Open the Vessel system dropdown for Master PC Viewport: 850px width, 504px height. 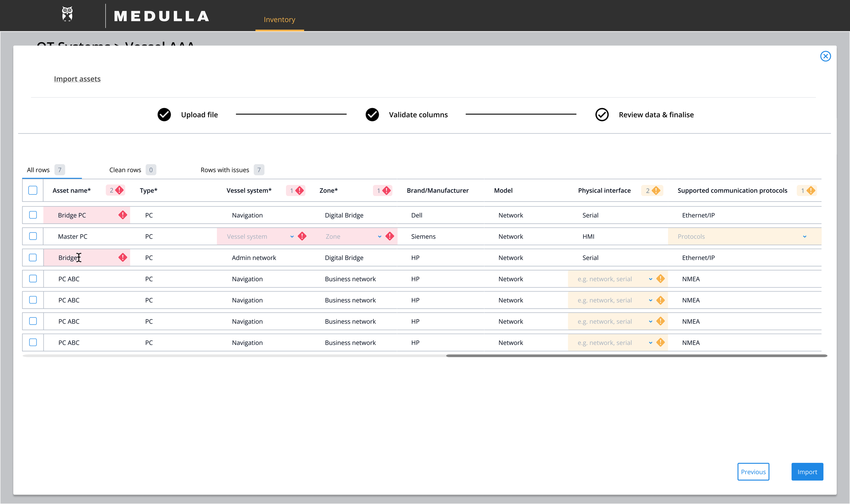[292, 237]
